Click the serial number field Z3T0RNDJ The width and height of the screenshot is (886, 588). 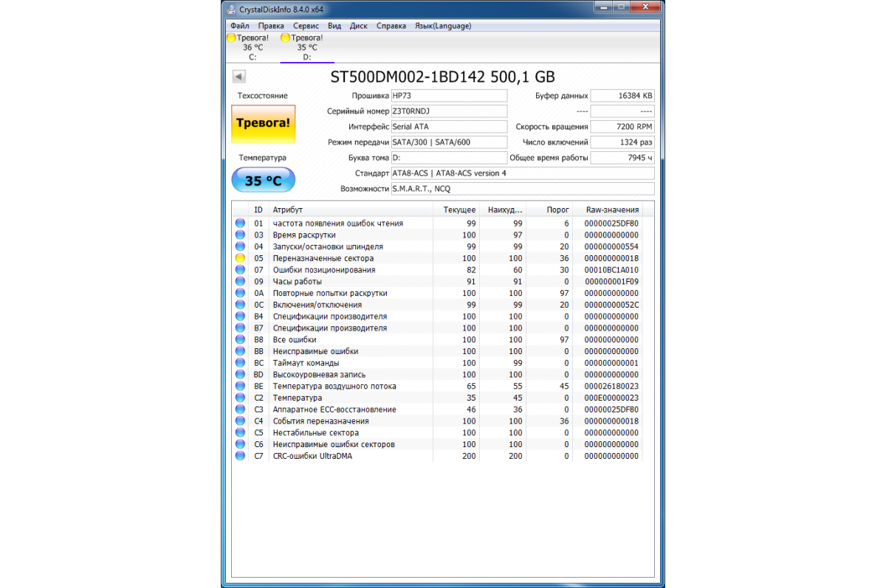click(x=449, y=111)
